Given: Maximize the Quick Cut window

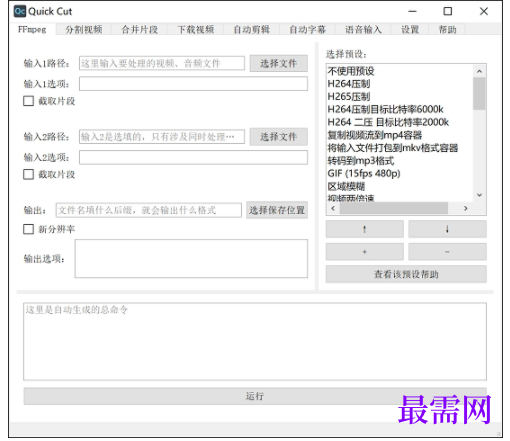Looking at the screenshot, I should 448,11.
